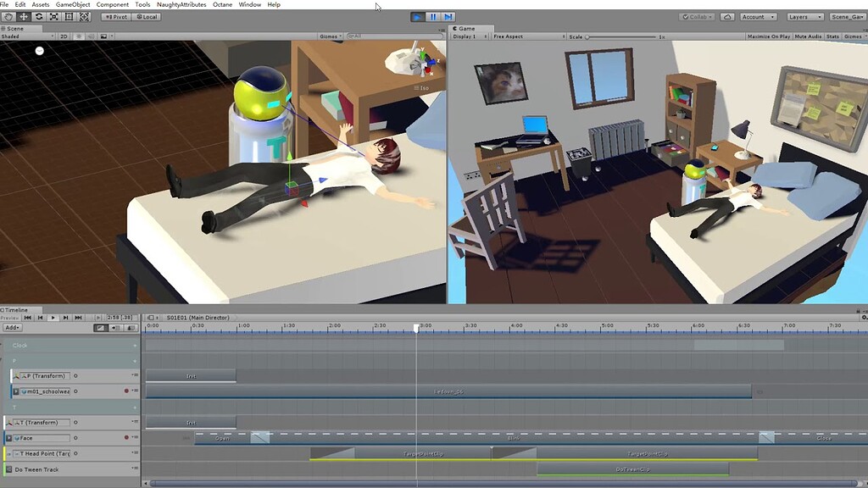Click the Maximize On Play button
The image size is (868, 488).
pyautogui.click(x=767, y=36)
